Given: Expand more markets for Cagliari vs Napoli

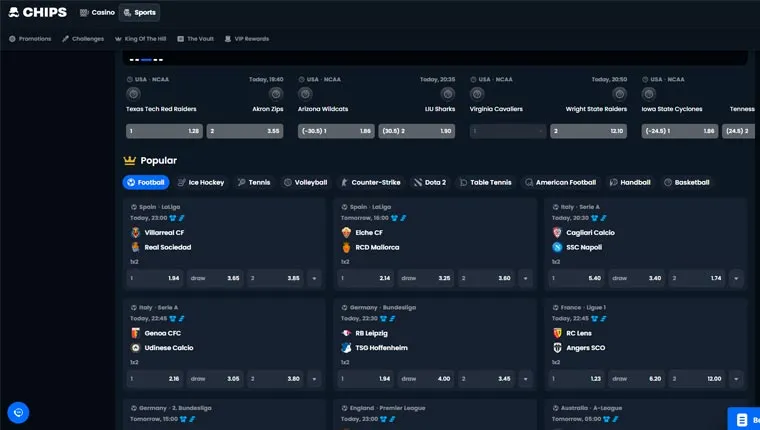Looking at the screenshot, I should point(736,278).
